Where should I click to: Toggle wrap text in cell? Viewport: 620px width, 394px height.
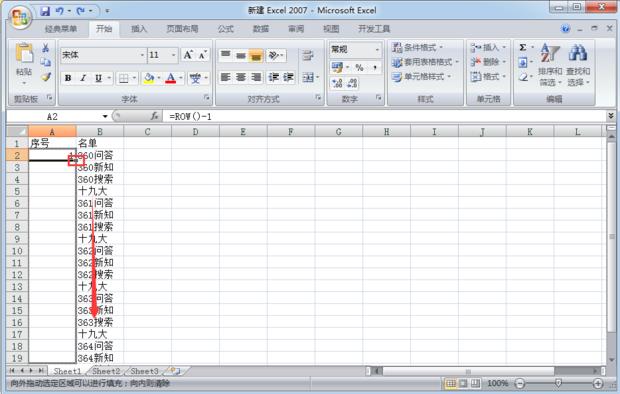[308, 55]
